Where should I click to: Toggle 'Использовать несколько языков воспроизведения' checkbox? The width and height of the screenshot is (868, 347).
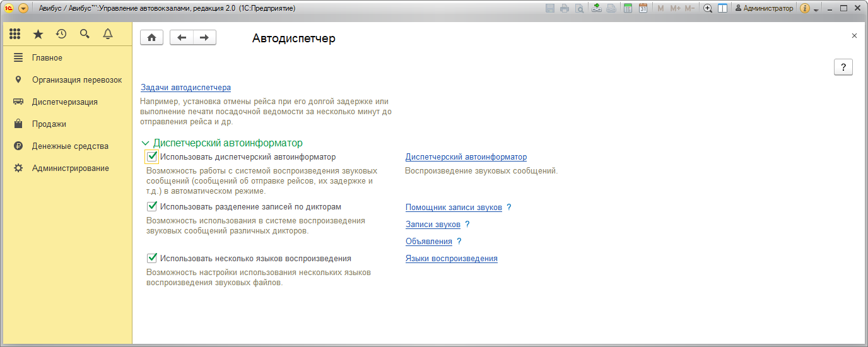point(152,258)
